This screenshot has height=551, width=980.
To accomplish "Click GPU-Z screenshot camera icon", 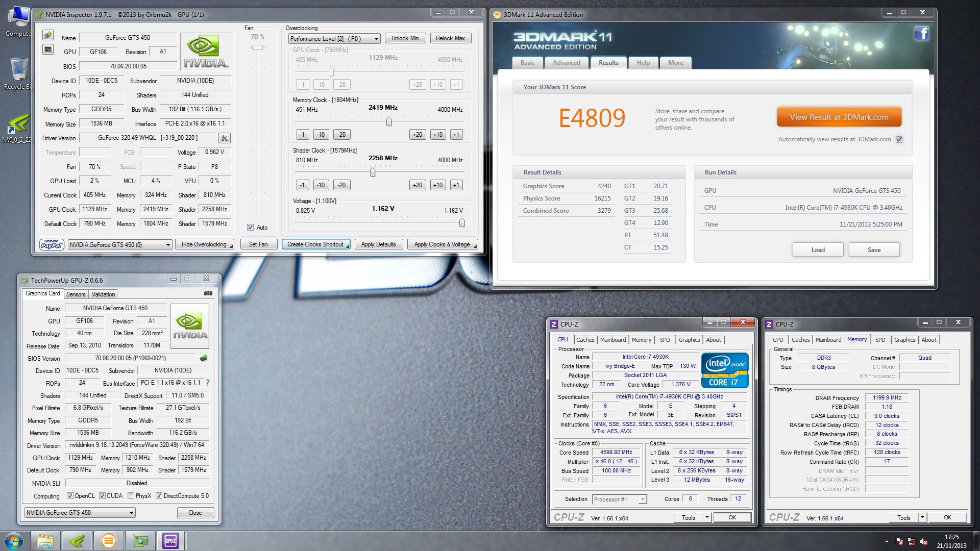I will click(208, 293).
